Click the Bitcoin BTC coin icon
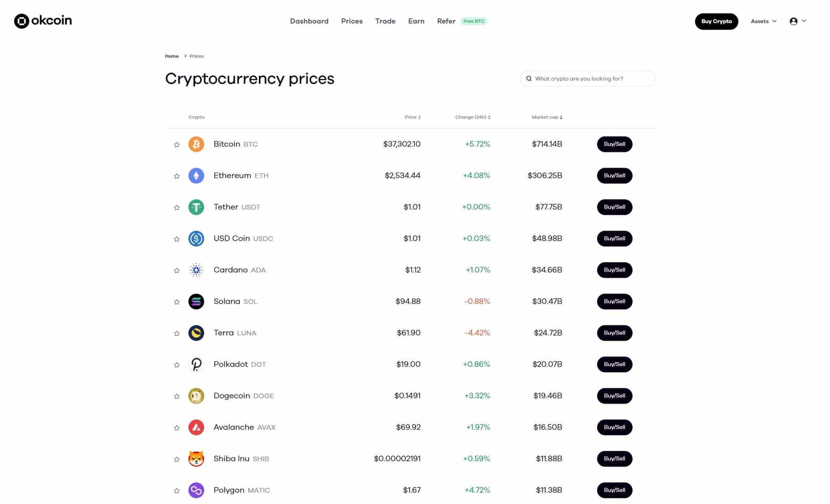The width and height of the screenshot is (830, 504). [x=196, y=144]
